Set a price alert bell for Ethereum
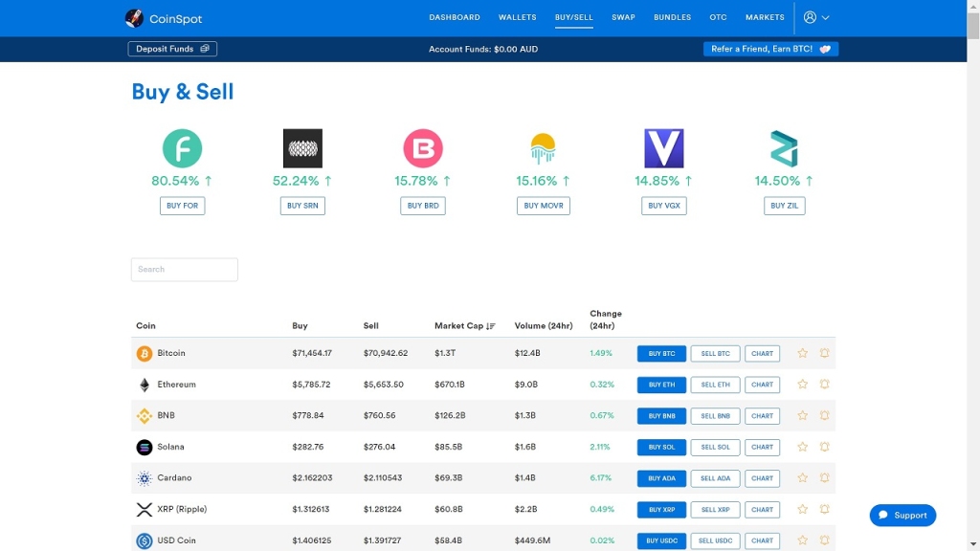980x551 pixels. [x=824, y=385]
